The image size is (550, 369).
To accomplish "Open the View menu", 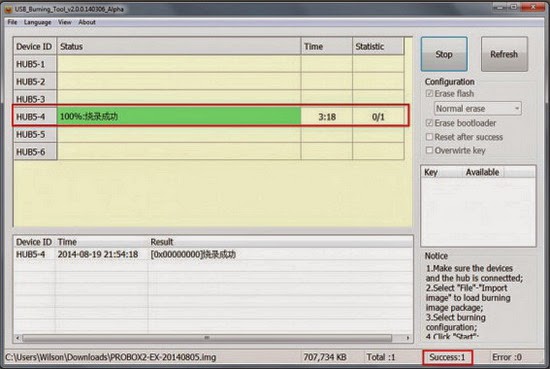I will (65, 22).
